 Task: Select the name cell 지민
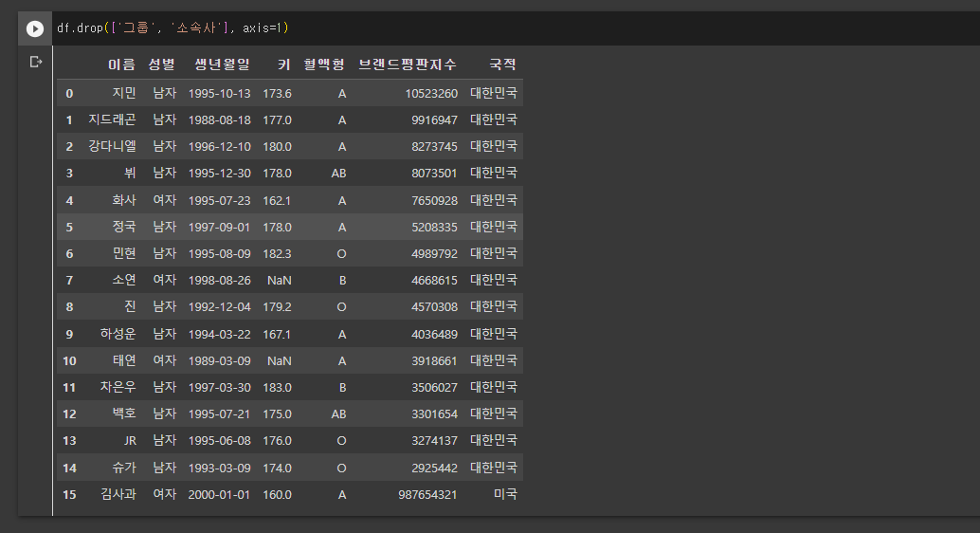pos(124,93)
